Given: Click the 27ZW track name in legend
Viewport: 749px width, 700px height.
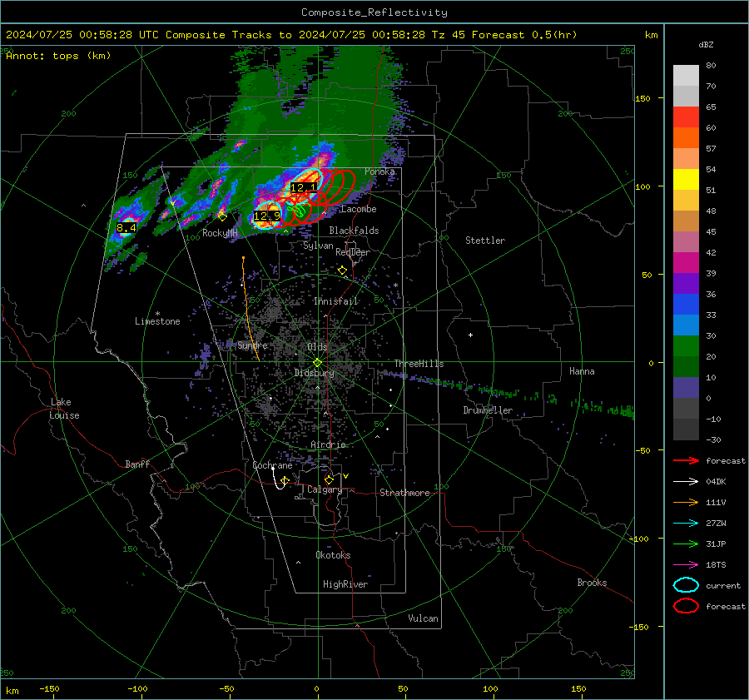Looking at the screenshot, I should 716,524.
